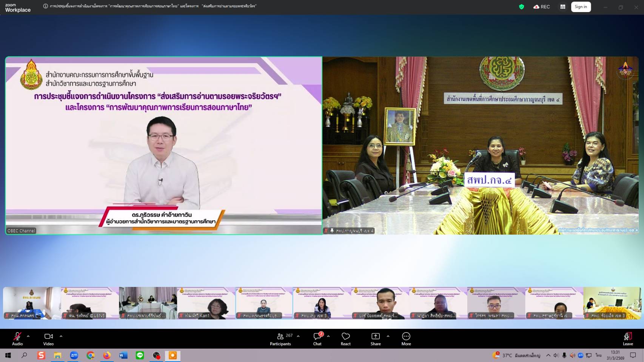Expand the video options chevron

[x=61, y=336]
